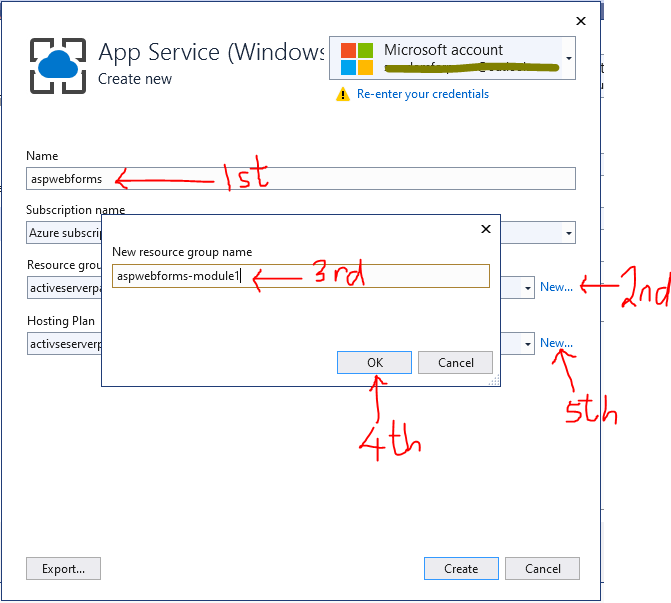Viewport: 671px width, 603px height.
Task: Click the Export... button
Action: pyautogui.click(x=63, y=568)
